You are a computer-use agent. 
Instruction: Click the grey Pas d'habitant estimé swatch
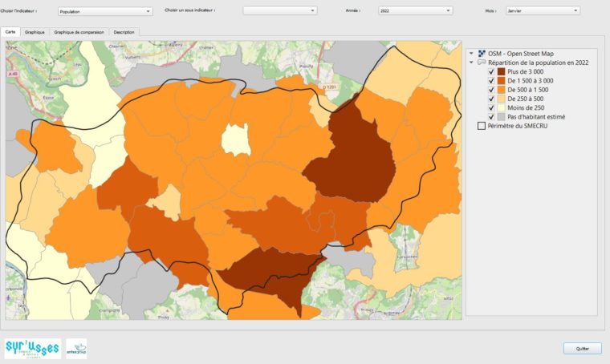click(x=502, y=117)
